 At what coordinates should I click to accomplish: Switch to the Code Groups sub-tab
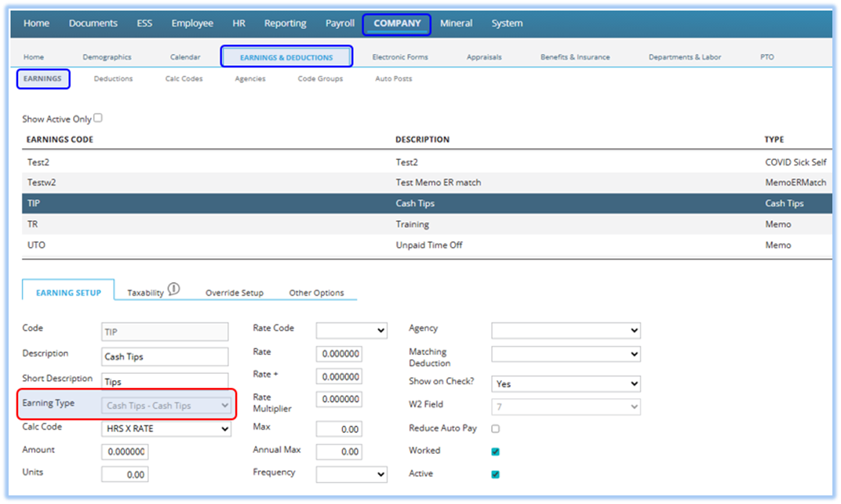point(320,78)
